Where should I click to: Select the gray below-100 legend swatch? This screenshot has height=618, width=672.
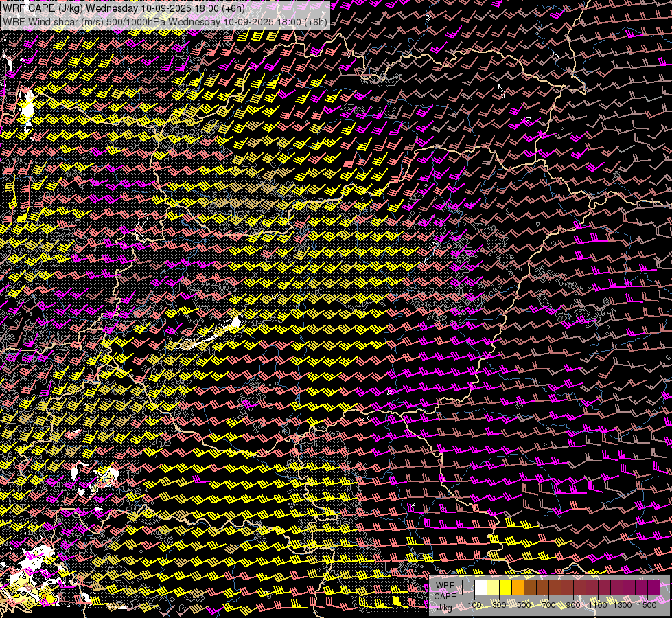(468, 587)
